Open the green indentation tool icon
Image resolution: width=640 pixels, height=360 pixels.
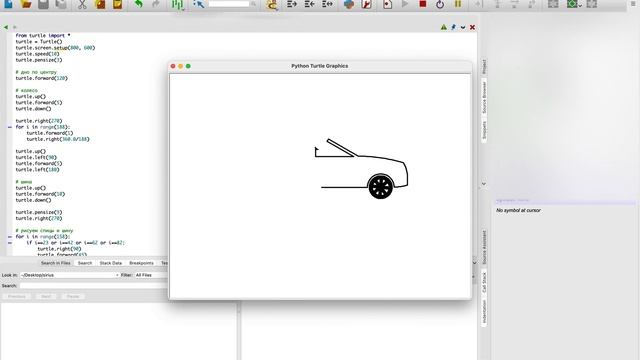coord(178,4)
